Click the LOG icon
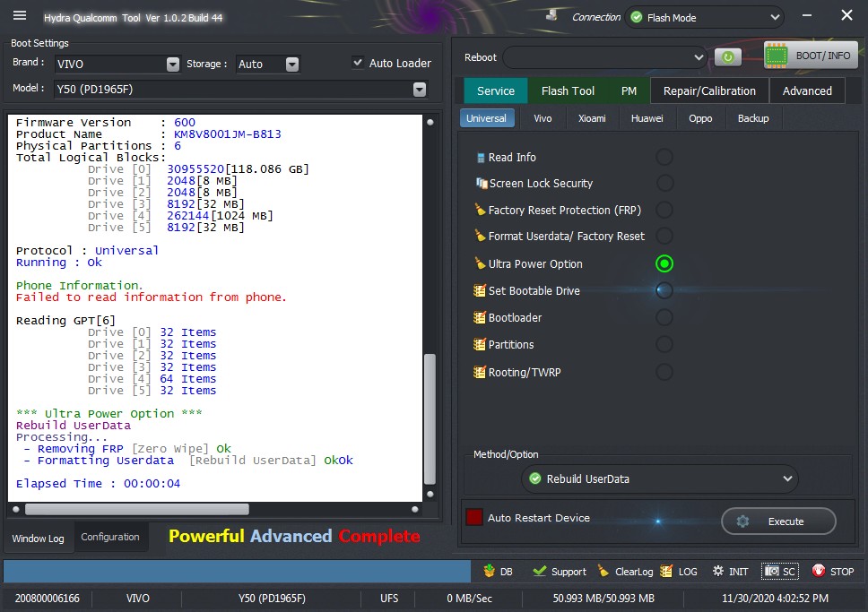868x612 pixels. point(666,571)
